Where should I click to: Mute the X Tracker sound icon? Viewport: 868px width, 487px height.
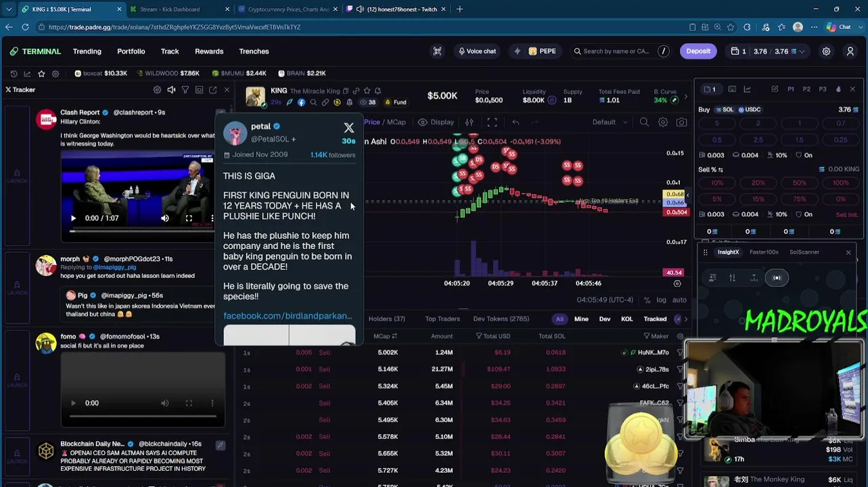[171, 90]
